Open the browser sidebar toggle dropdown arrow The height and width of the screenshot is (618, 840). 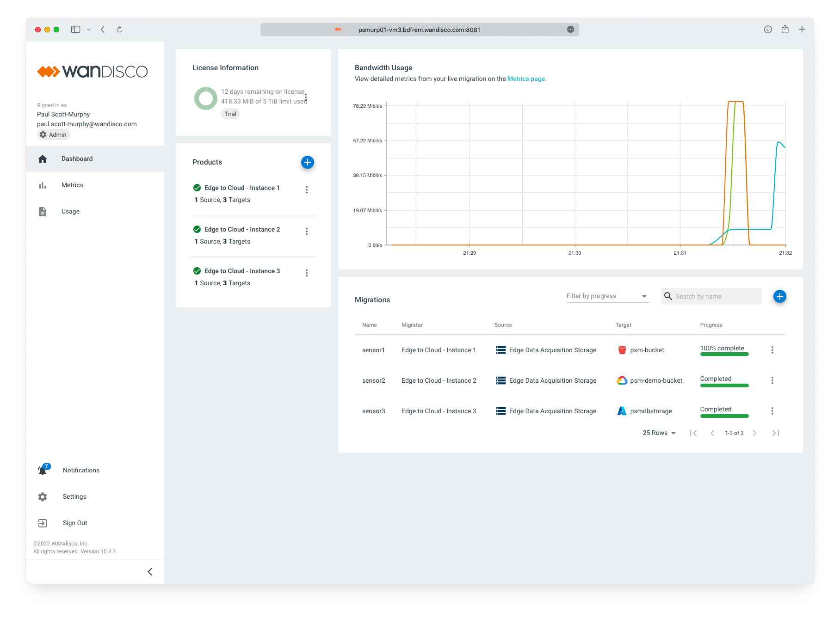[89, 30]
